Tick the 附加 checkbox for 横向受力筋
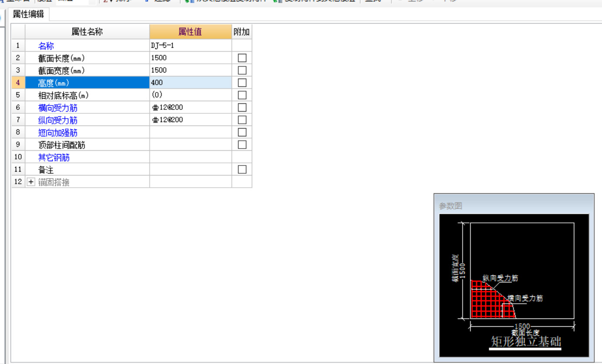Image resolution: width=602 pixels, height=364 pixels. click(x=242, y=107)
